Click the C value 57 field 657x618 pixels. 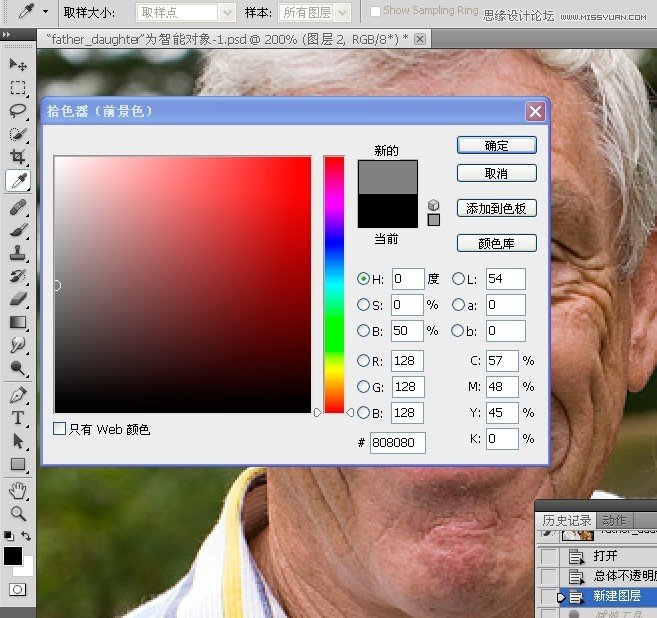pos(502,360)
